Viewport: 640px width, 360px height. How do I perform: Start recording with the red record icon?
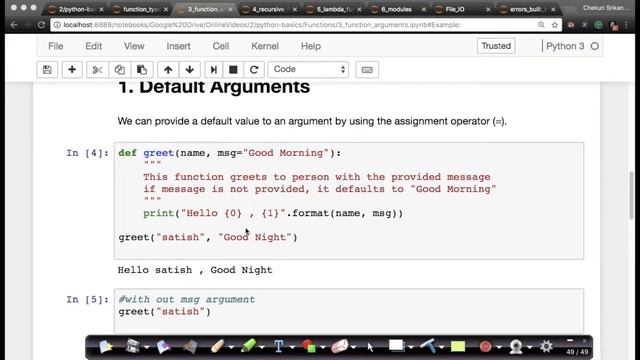click(485, 347)
